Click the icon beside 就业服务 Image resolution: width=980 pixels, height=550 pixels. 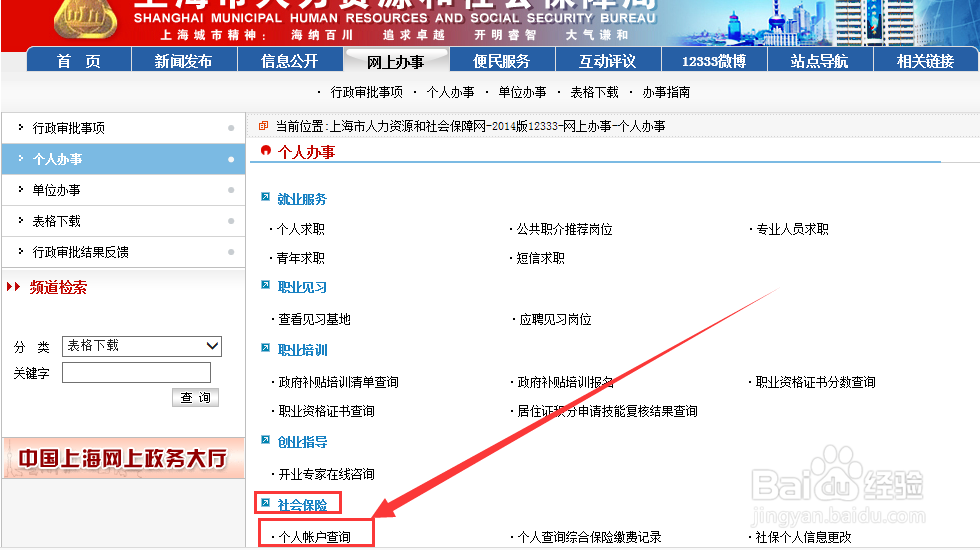click(266, 198)
